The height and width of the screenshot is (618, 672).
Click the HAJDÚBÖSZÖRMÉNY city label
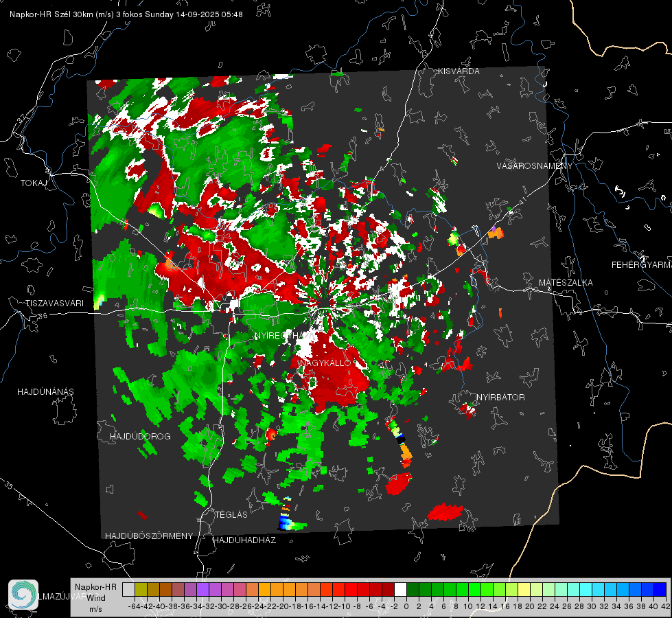(x=149, y=536)
